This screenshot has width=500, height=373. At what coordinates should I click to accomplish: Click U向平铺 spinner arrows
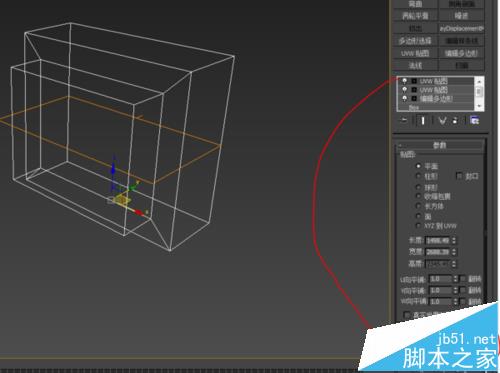pos(455,279)
